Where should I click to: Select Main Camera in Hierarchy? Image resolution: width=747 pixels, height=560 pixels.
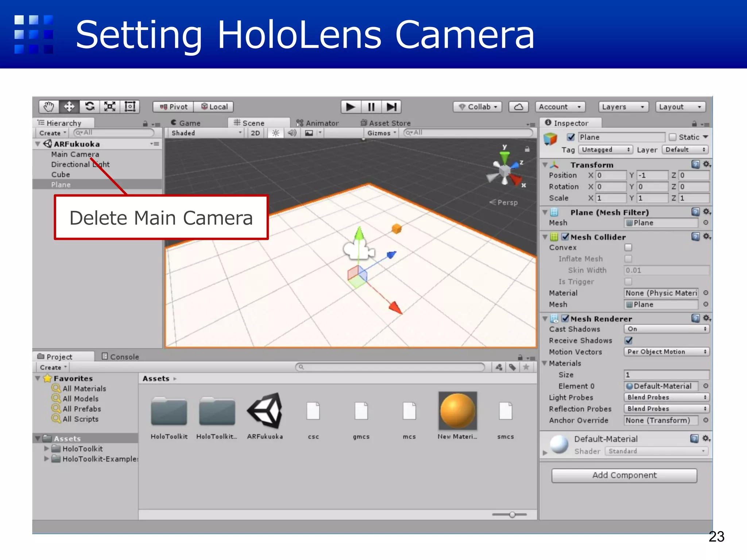pyautogui.click(x=75, y=154)
